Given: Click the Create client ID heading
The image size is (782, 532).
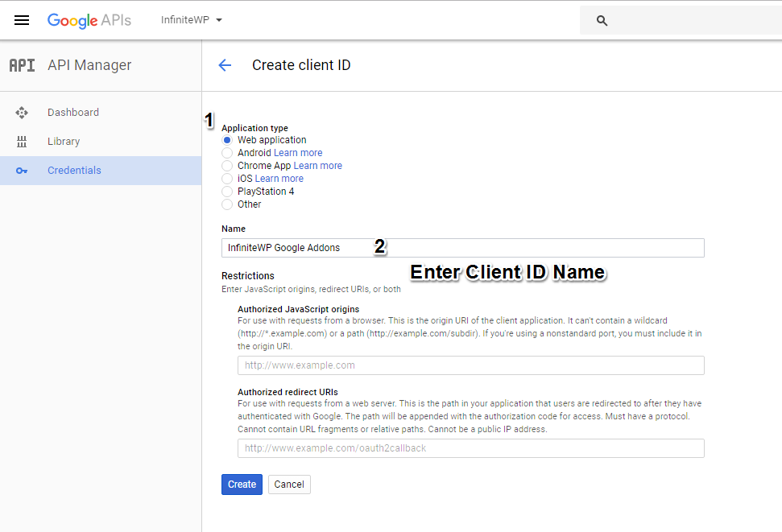Looking at the screenshot, I should tap(301, 65).
